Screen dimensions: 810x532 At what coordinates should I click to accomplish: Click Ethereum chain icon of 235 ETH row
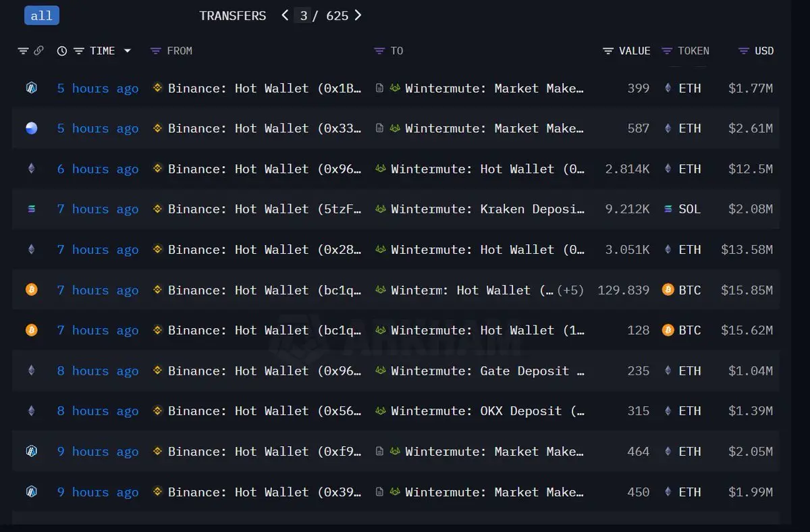point(31,371)
